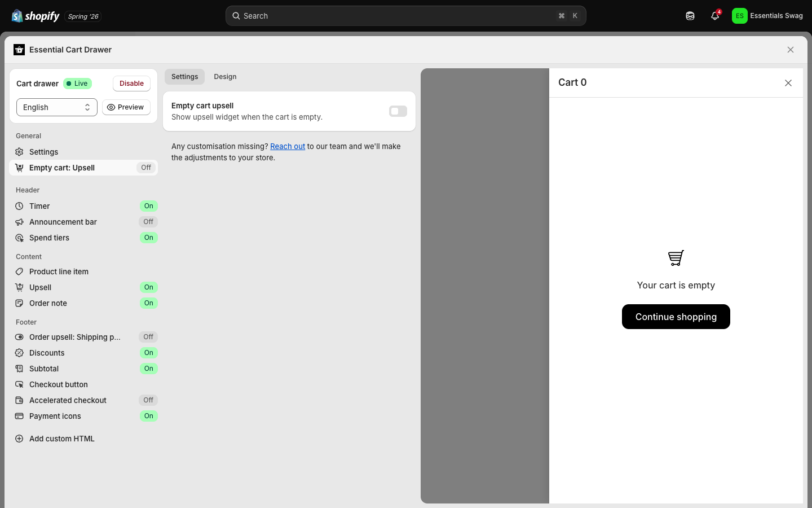812x508 pixels.
Task: Click the Spring '26 edition badge
Action: tap(83, 16)
